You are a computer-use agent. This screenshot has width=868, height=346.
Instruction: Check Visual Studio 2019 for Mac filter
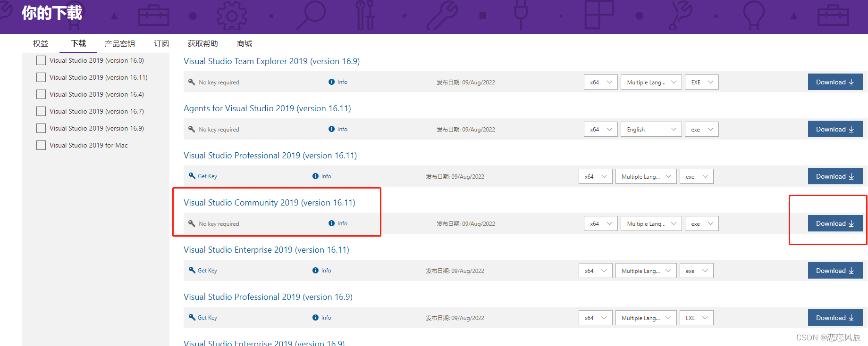point(41,145)
